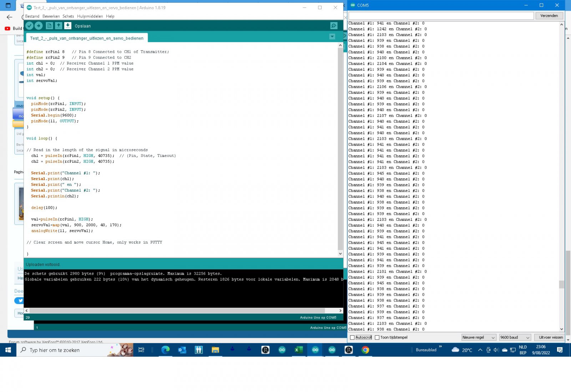Image resolution: width=571 pixels, height=392 pixels.
Task: Click the network tray icon
Action: coord(513,350)
